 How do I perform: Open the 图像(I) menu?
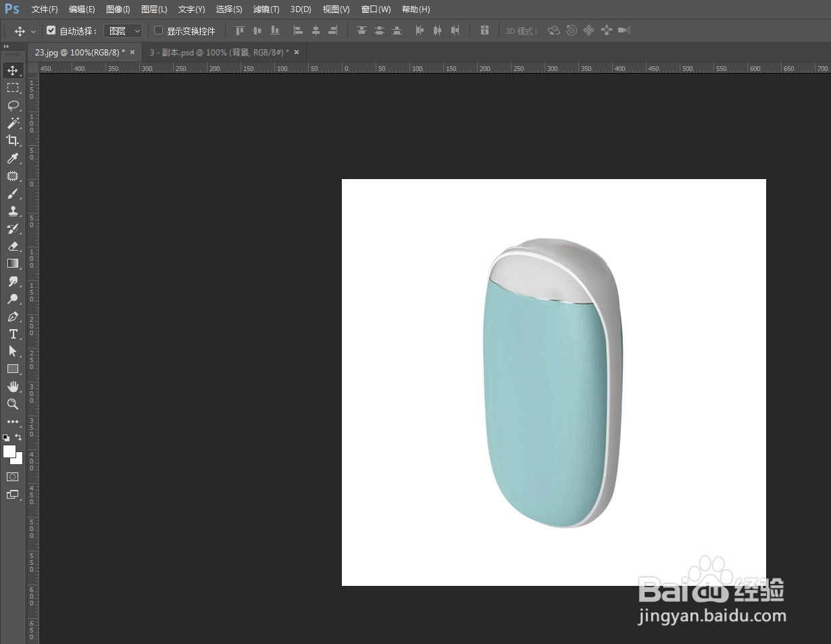(118, 9)
